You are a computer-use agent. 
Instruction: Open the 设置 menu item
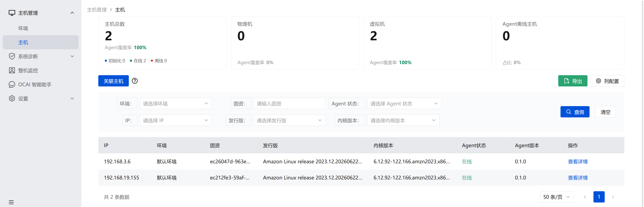(40, 98)
